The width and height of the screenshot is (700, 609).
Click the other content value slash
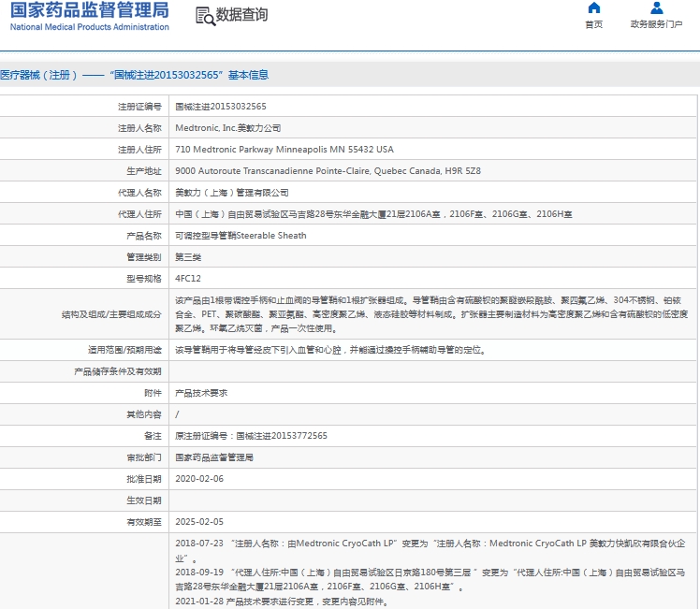pos(177,414)
